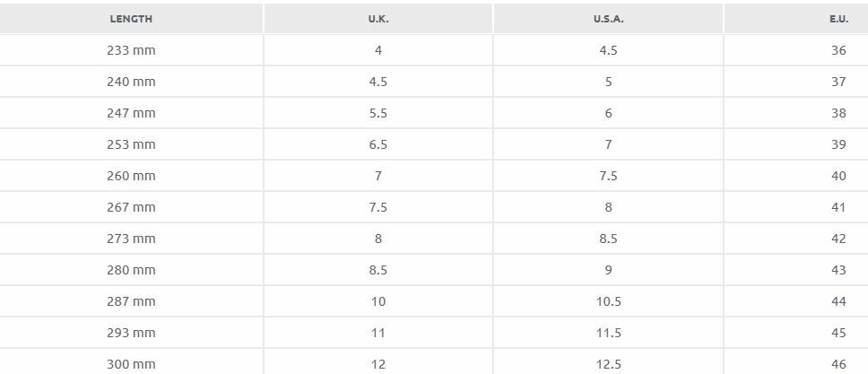This screenshot has height=374, width=868.
Task: Click the U.K. column header
Action: click(378, 19)
